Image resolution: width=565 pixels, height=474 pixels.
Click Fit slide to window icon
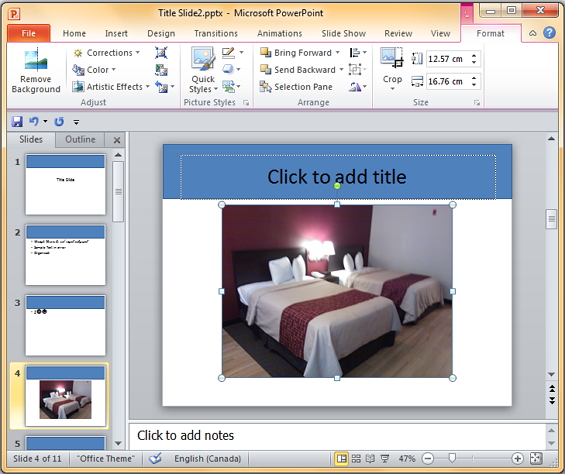(536, 459)
